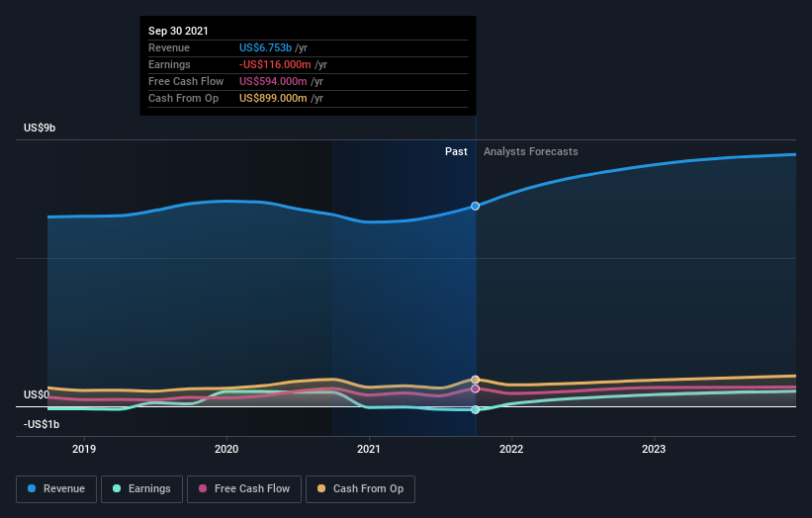Screen dimensions: 812x518
Task: Click the pink Free Cash Flow data point
Action: tap(475, 388)
